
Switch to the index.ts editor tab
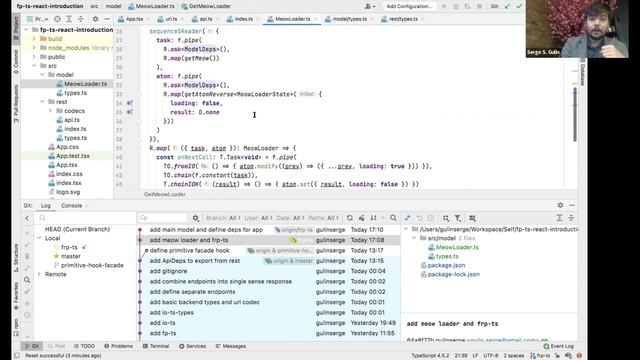coord(243,19)
